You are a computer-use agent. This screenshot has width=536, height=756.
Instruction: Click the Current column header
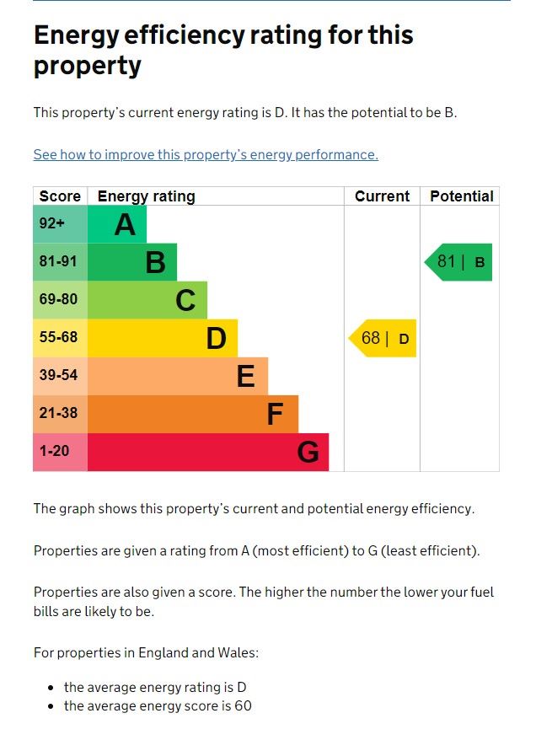coord(382,196)
